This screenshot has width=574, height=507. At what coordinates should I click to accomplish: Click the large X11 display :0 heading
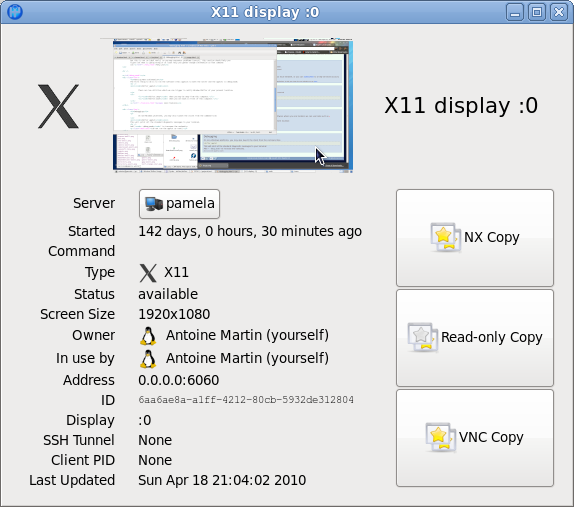pyautogui.click(x=461, y=106)
